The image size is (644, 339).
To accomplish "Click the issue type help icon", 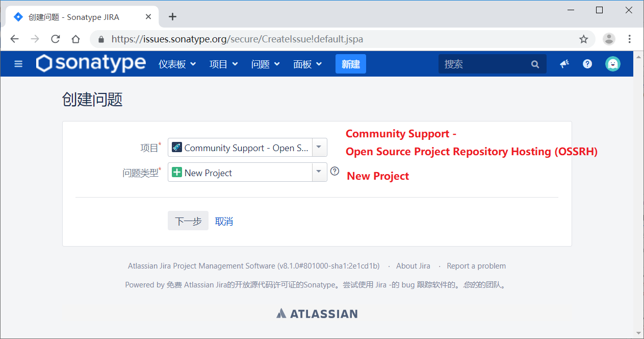I will [334, 172].
